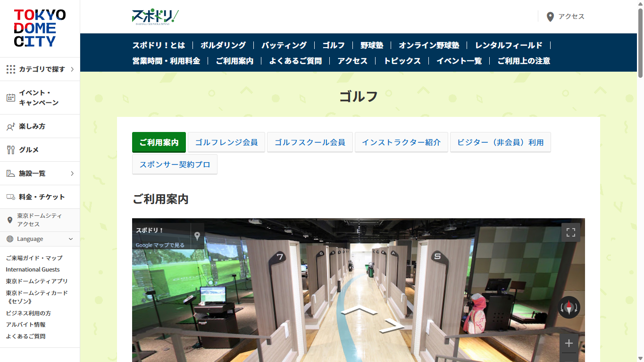Click the fork and knife グルメ icon
Screen dimensions: 644x362
[10, 150]
